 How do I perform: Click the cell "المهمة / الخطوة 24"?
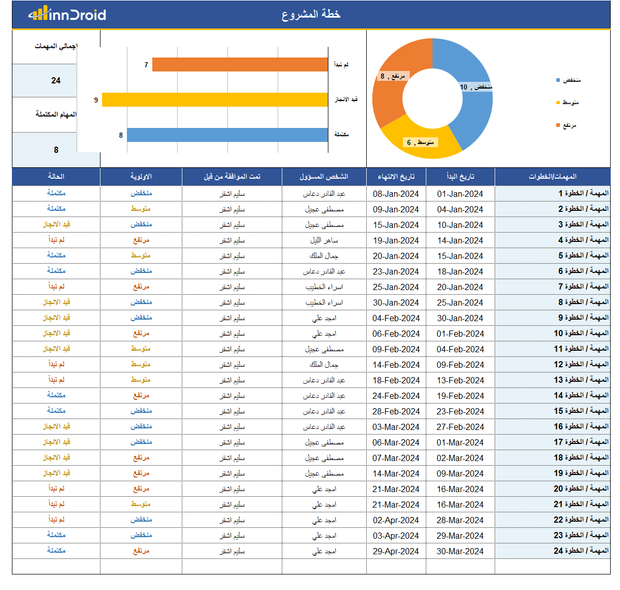coord(553,551)
